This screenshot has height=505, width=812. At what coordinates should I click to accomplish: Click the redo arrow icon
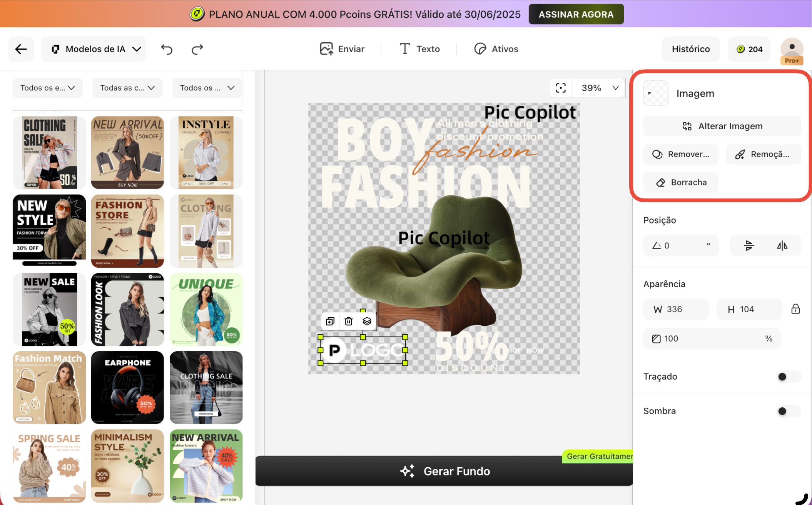tap(197, 49)
